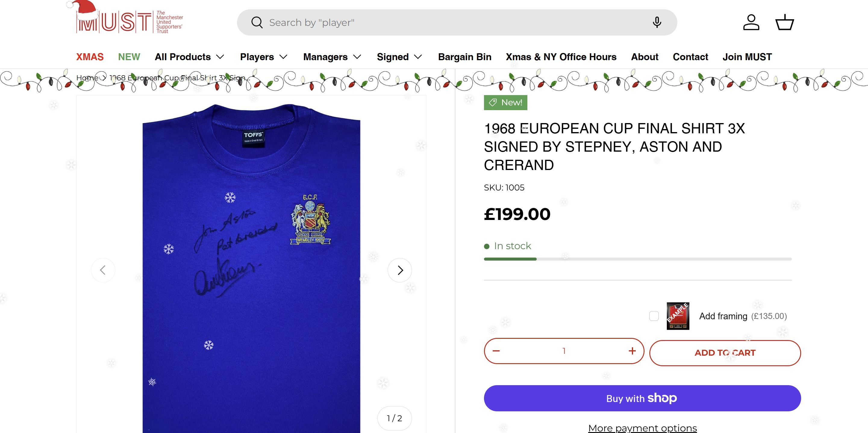
Task: Tick the Add framing checkbox
Action: point(654,316)
